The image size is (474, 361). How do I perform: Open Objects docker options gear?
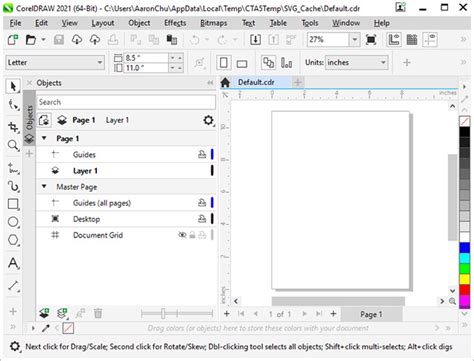pos(209,120)
